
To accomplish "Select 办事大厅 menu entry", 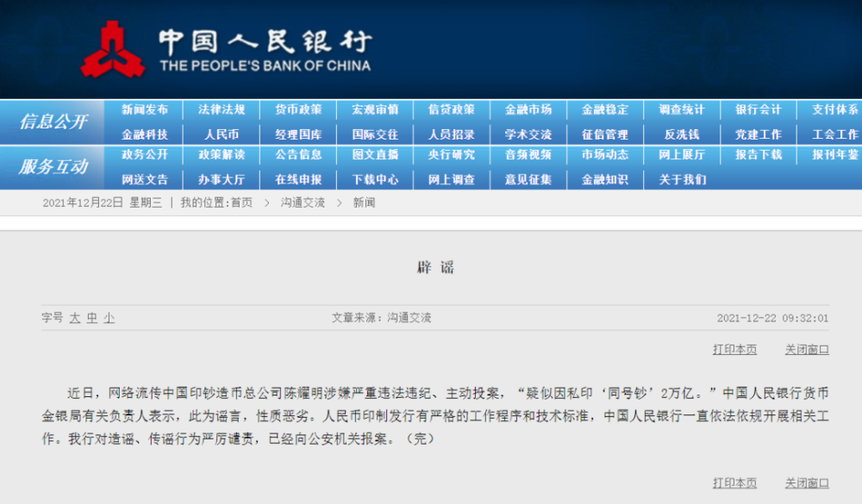I will [x=222, y=179].
